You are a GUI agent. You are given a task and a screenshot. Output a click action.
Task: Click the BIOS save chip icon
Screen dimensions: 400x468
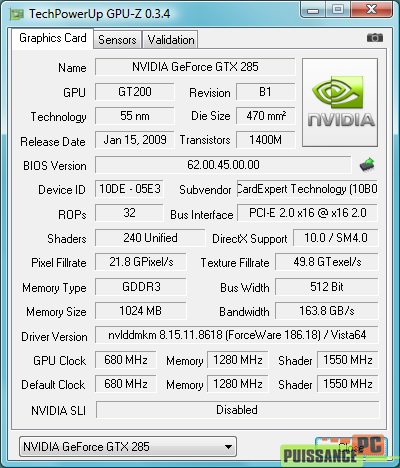367,165
